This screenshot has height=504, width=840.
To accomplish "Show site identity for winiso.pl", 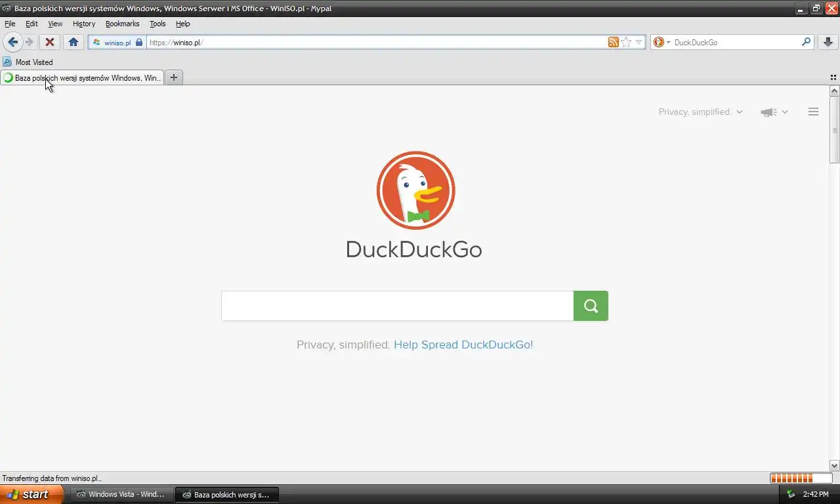I will pos(117,42).
